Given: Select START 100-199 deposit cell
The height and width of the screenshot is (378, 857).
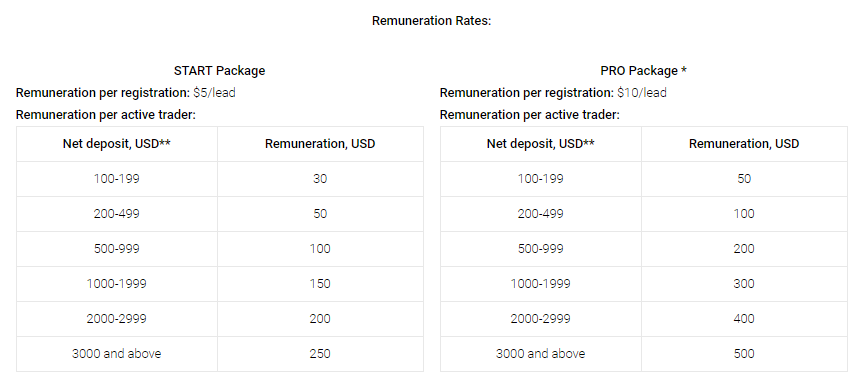Looking at the screenshot, I should 117,179.
